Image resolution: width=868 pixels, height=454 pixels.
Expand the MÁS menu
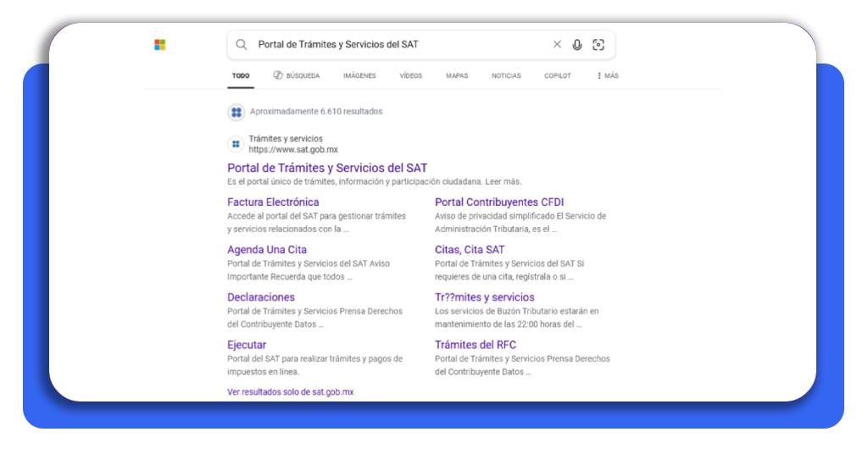(x=608, y=75)
